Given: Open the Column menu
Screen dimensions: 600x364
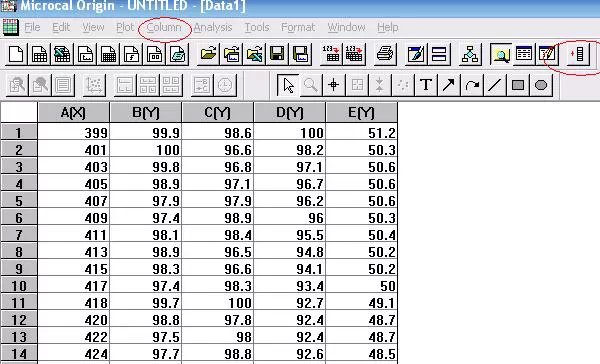Looking at the screenshot, I should 164,28.
